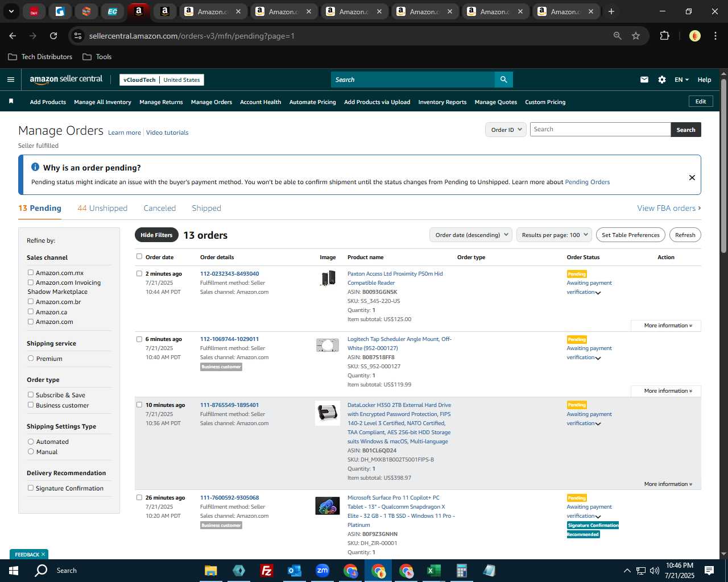Tick the Subscribe & Save checkbox

pos(31,394)
